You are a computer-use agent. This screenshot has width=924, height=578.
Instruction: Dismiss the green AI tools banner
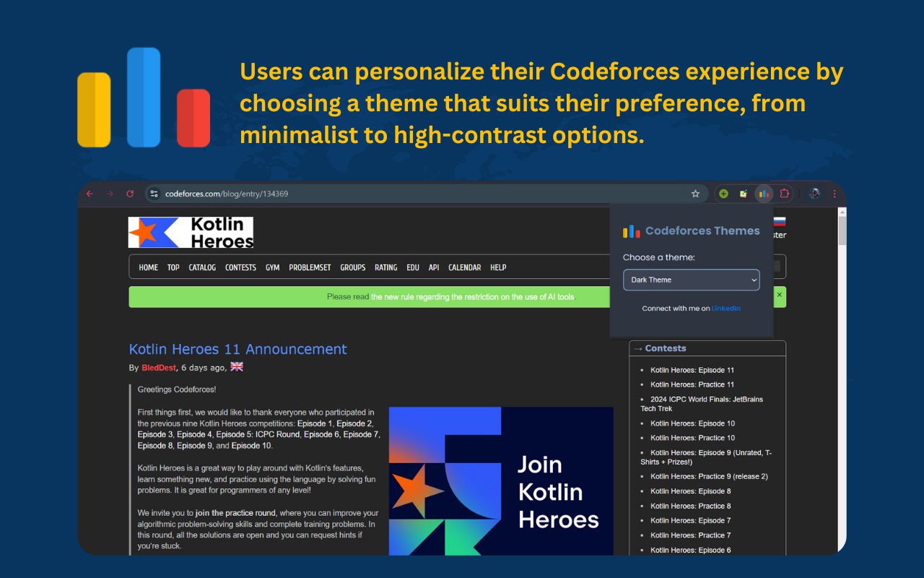pyautogui.click(x=779, y=296)
